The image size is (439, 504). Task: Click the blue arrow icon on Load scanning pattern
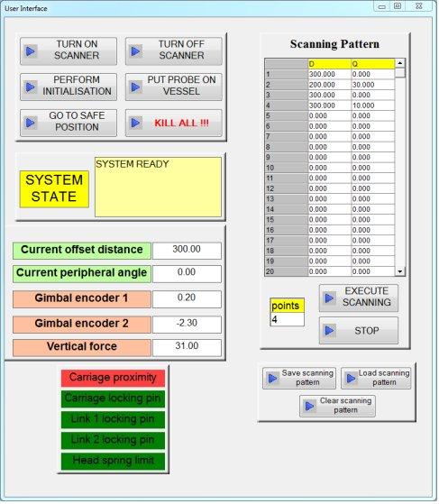click(352, 379)
